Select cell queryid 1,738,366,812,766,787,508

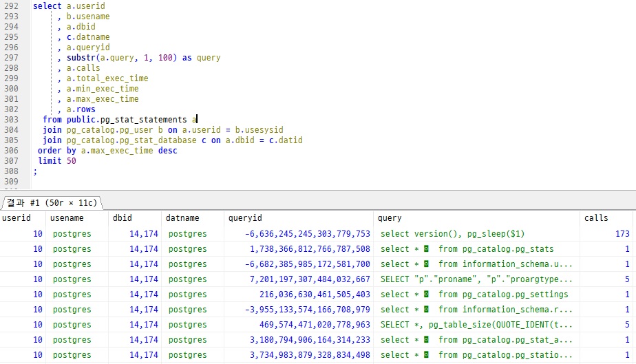(299, 249)
